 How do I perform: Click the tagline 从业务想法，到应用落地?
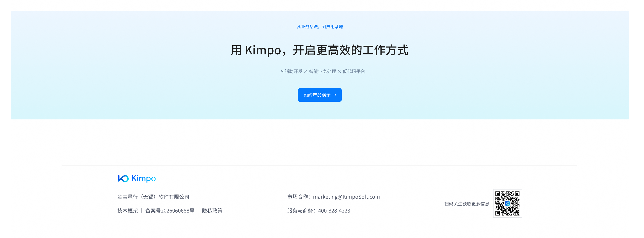pos(320,27)
